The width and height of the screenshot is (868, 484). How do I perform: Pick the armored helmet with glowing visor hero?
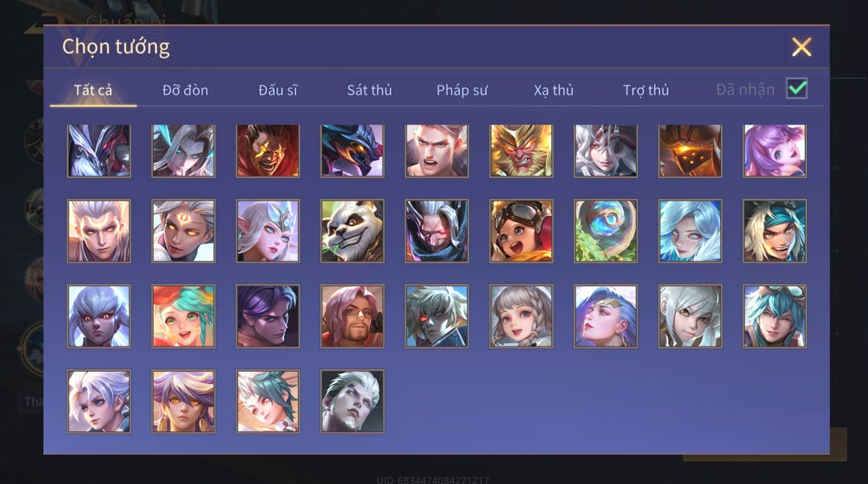pos(690,150)
